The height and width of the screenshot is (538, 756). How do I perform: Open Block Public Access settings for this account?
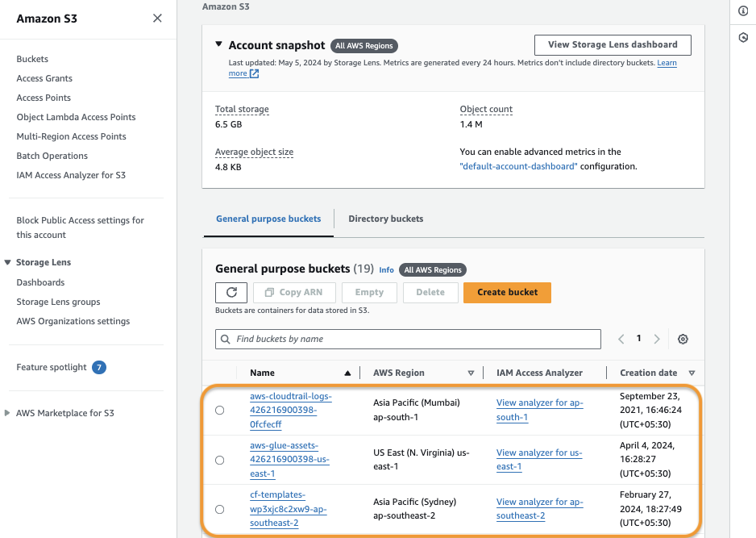click(80, 227)
